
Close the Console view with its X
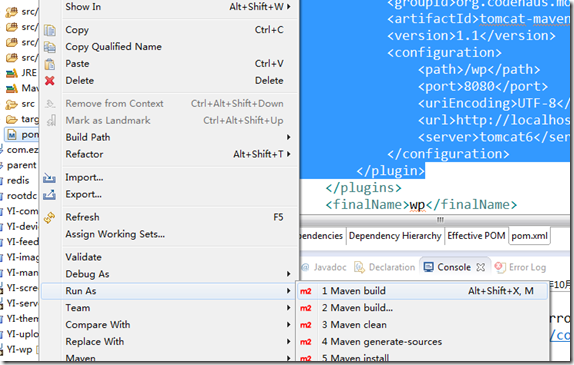coord(481,267)
